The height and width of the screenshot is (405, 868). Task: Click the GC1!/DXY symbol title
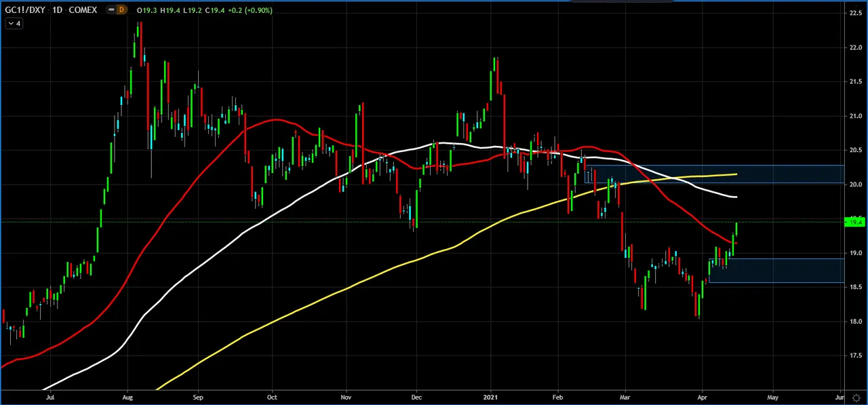(x=25, y=10)
